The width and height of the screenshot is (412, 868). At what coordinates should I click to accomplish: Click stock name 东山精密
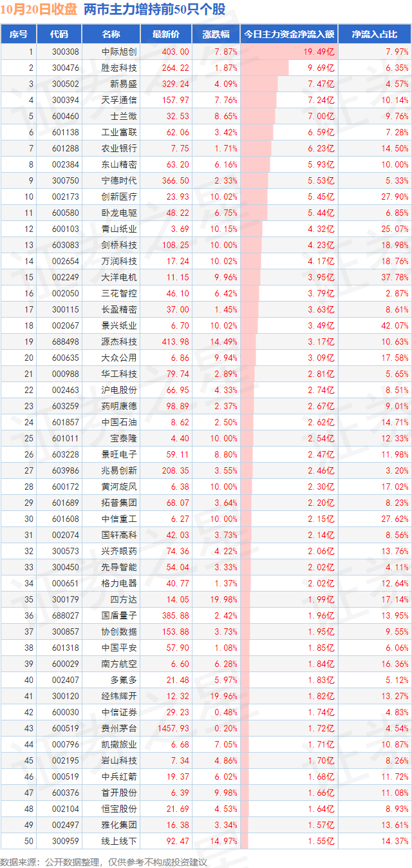(119, 164)
